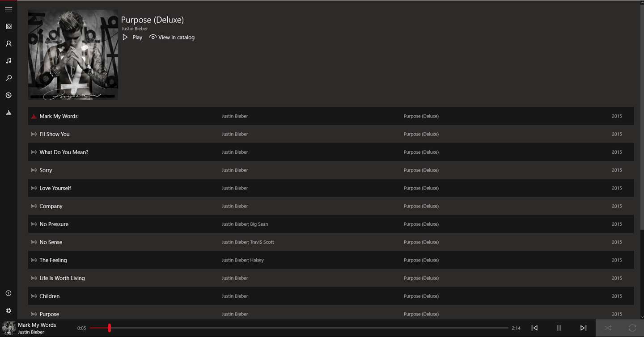This screenshot has width=644, height=337.
Task: Open the Search magnifier icon in sidebar
Action: pyautogui.click(x=8, y=78)
